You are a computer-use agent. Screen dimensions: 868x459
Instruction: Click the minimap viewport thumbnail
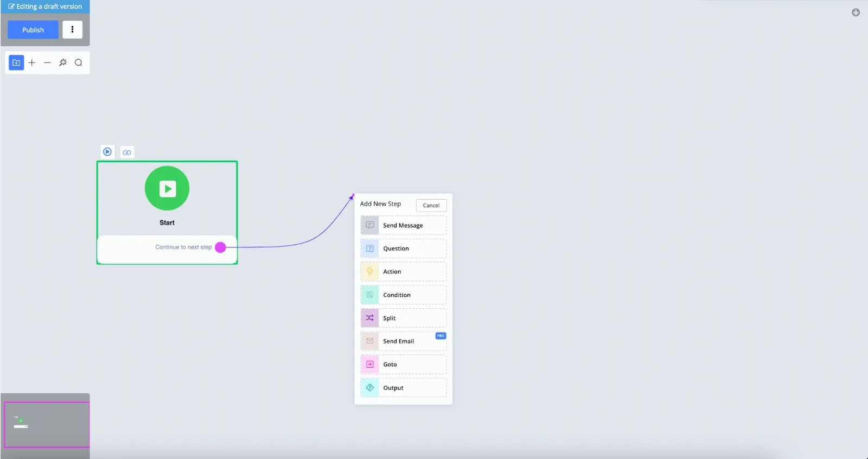click(47, 425)
